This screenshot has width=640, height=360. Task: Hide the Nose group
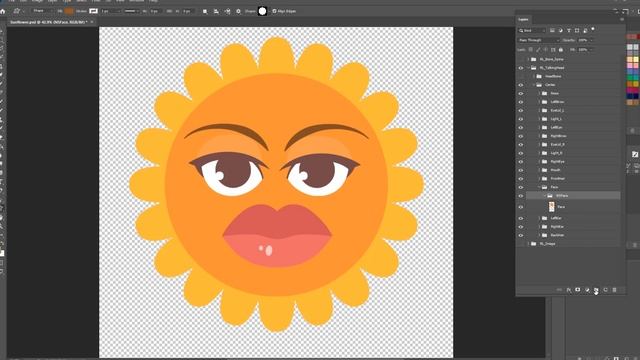click(521, 93)
